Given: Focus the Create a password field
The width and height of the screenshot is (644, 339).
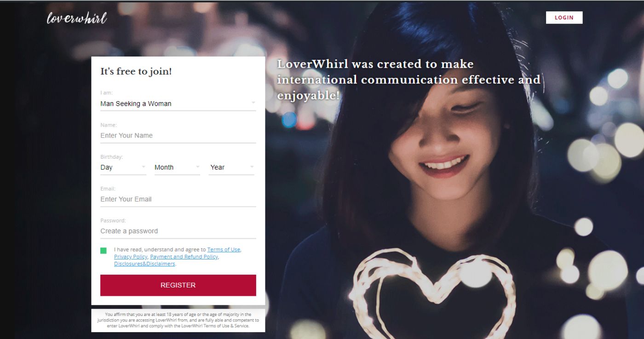Looking at the screenshot, I should pos(178,231).
